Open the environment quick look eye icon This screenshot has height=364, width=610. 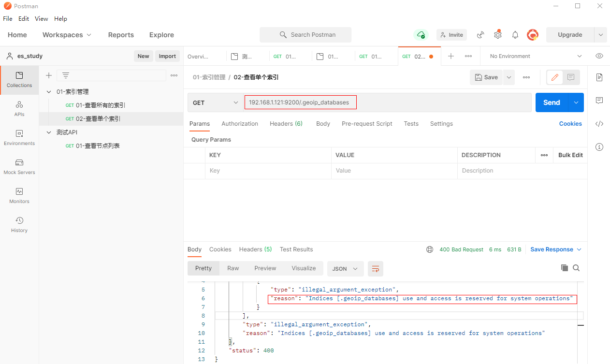pos(599,56)
